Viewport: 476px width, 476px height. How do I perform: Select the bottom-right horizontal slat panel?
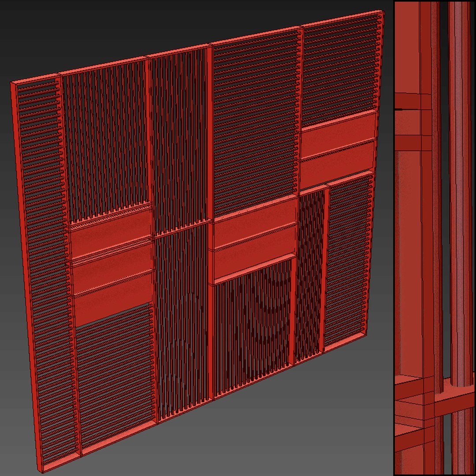coord(348,261)
